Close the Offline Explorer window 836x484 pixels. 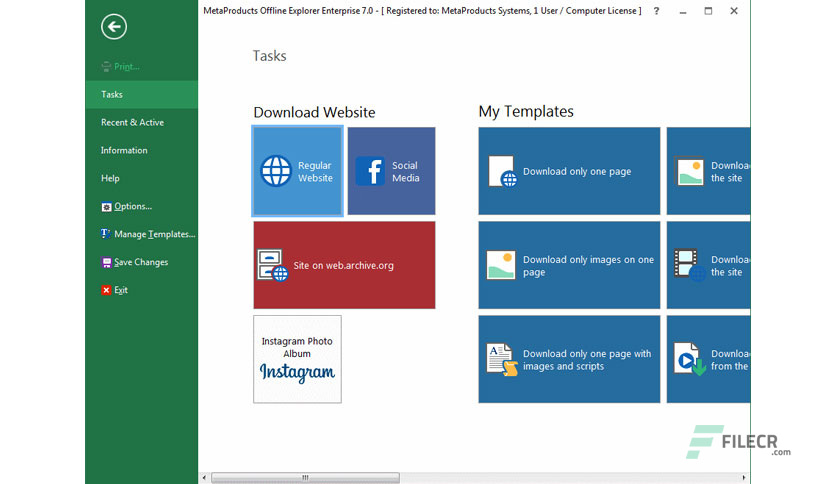click(734, 11)
